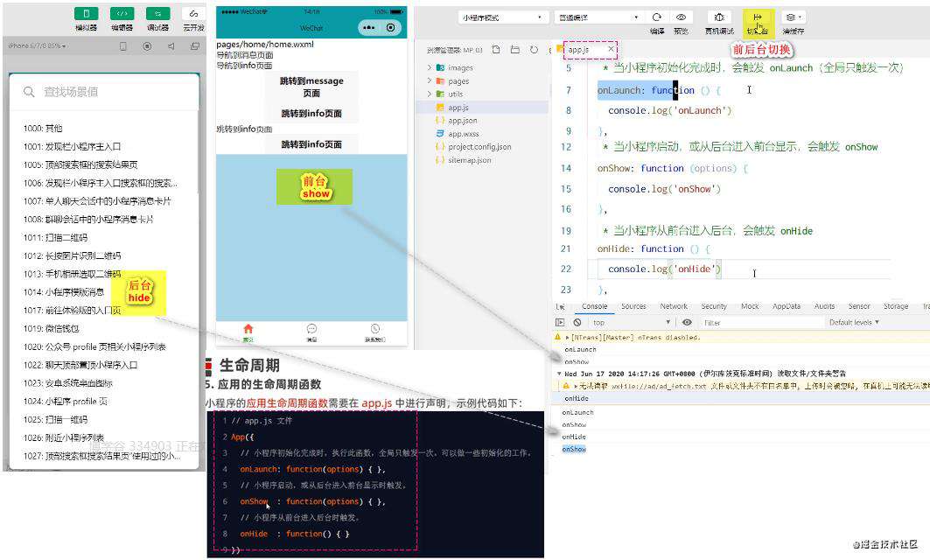Click the 编译 compile refresh icon
Image resolution: width=930 pixels, height=560 pixels.
tap(656, 17)
